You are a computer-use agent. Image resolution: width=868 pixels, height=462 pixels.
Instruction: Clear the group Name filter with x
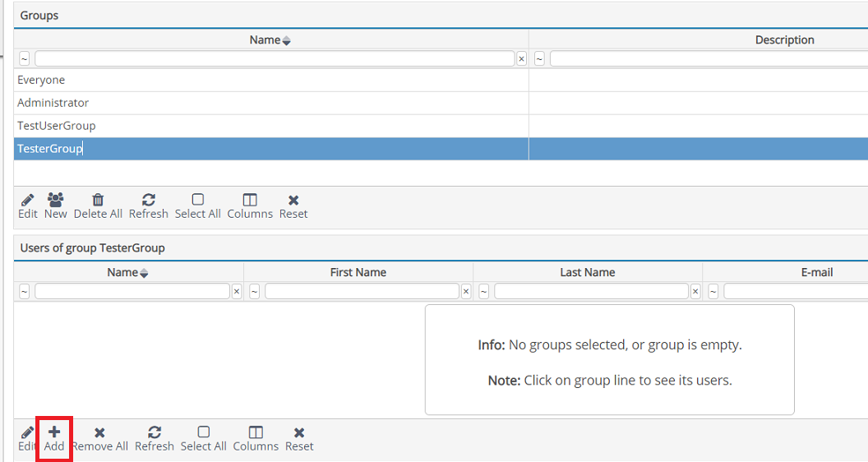(x=521, y=59)
